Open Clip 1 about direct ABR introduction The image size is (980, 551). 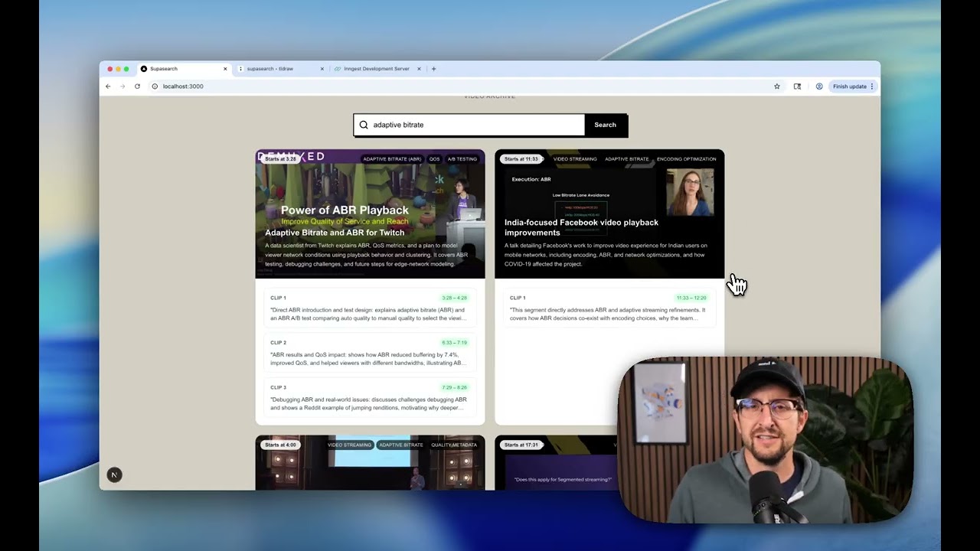pos(370,308)
